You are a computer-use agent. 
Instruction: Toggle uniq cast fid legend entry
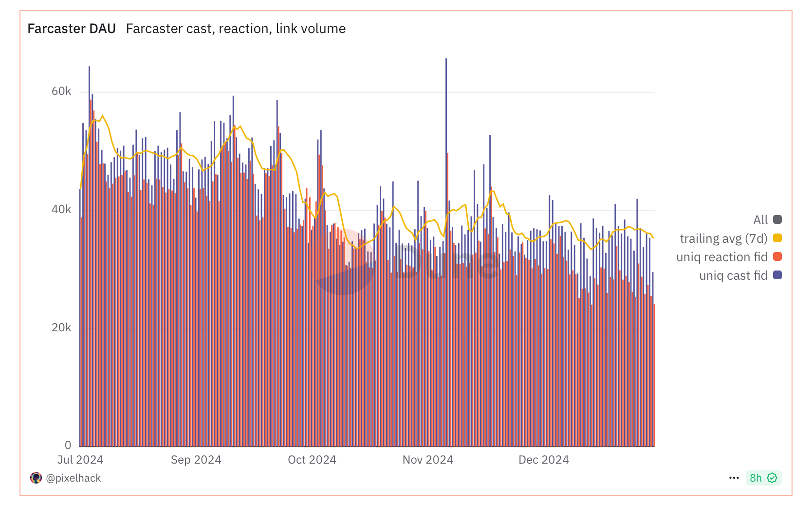click(740, 275)
